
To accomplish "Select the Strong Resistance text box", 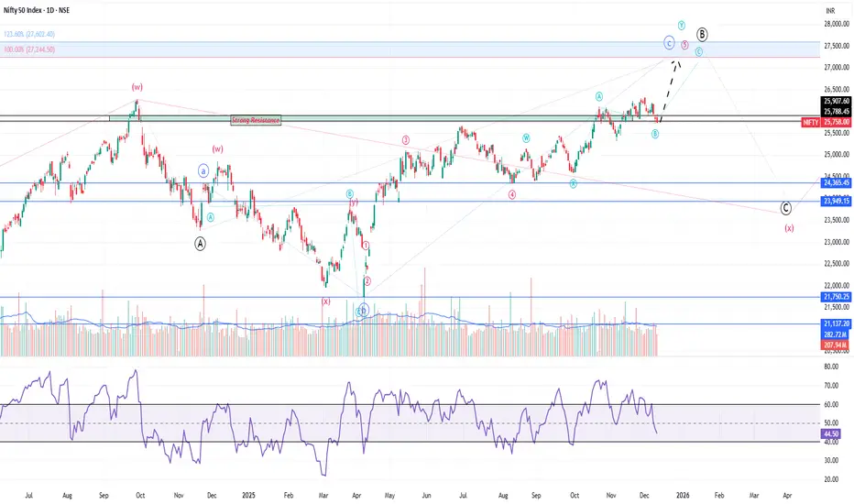I will [x=256, y=120].
